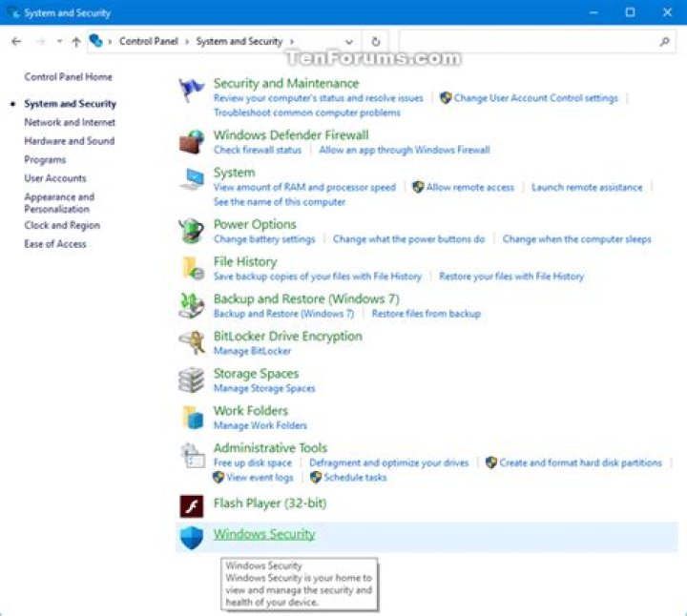The width and height of the screenshot is (687, 616).
Task: Click Troubleshoot common computer problems
Action: click(x=306, y=113)
